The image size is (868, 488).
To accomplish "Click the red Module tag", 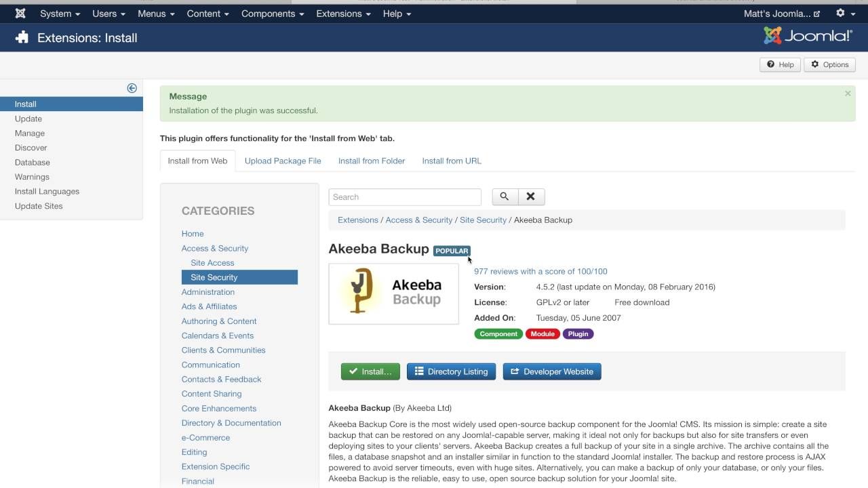I will pos(542,333).
